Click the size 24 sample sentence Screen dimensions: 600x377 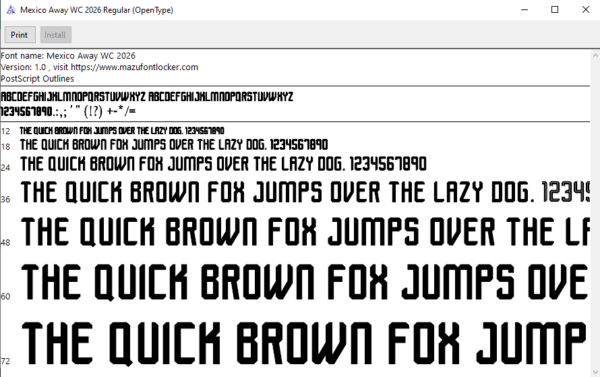[x=223, y=164]
